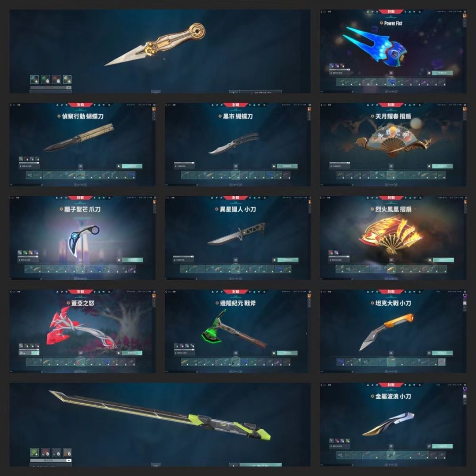The image size is (476, 476).
Task: Expand level dropdown under gold dagger variants
Action: click(51, 88)
